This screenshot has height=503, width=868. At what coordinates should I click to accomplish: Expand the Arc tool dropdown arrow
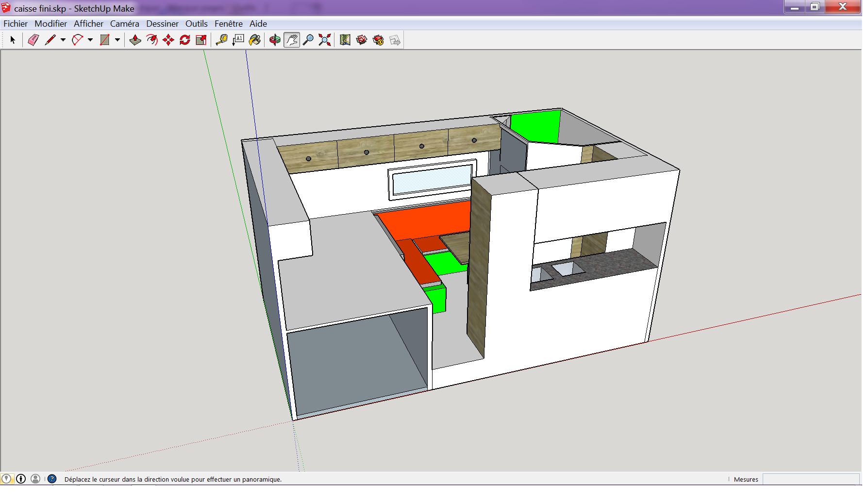coord(90,40)
